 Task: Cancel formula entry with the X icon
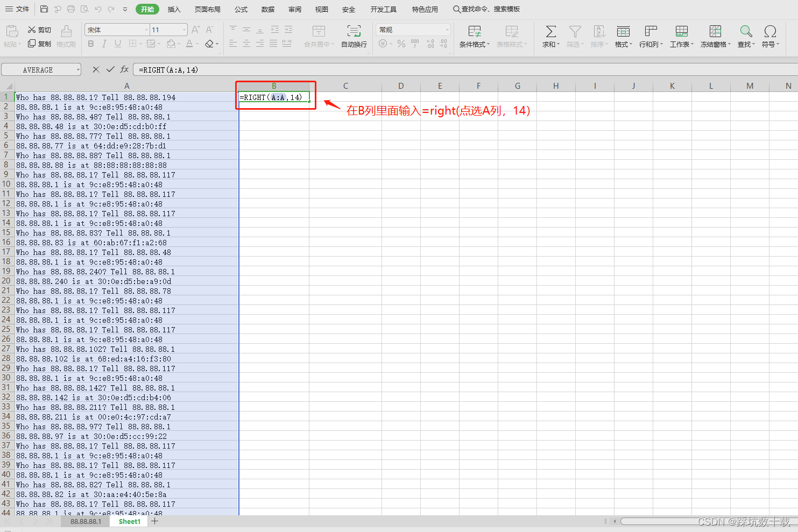(x=96, y=69)
